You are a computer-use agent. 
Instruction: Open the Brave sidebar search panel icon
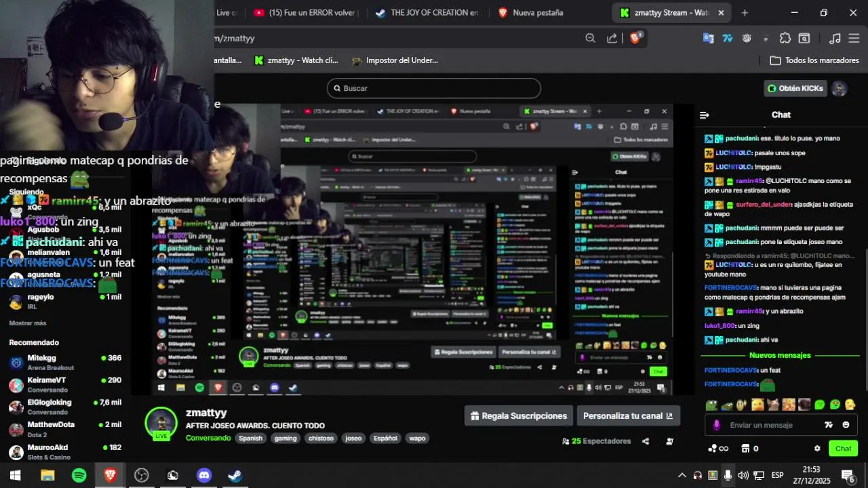pyautogui.click(x=804, y=38)
